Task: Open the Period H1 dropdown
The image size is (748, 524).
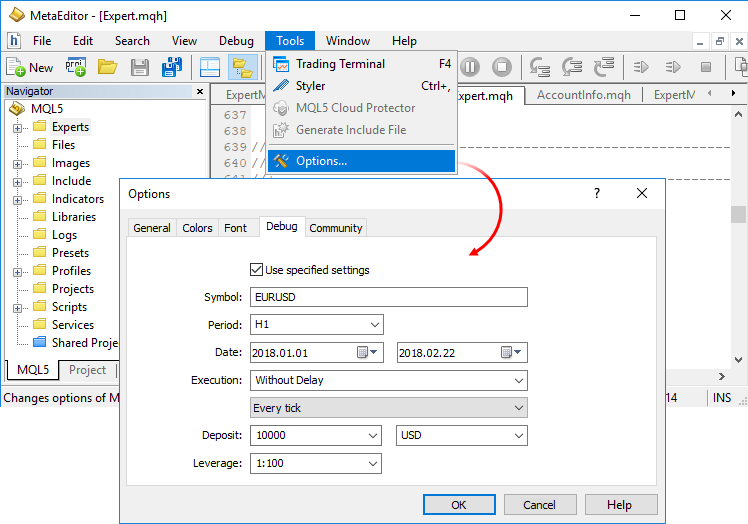Action: click(x=374, y=325)
